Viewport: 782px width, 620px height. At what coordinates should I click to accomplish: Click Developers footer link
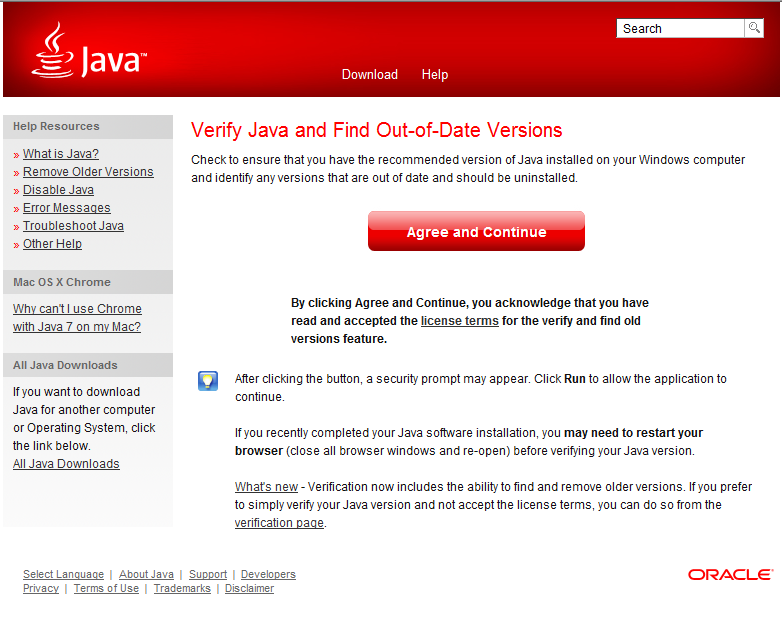tap(268, 574)
